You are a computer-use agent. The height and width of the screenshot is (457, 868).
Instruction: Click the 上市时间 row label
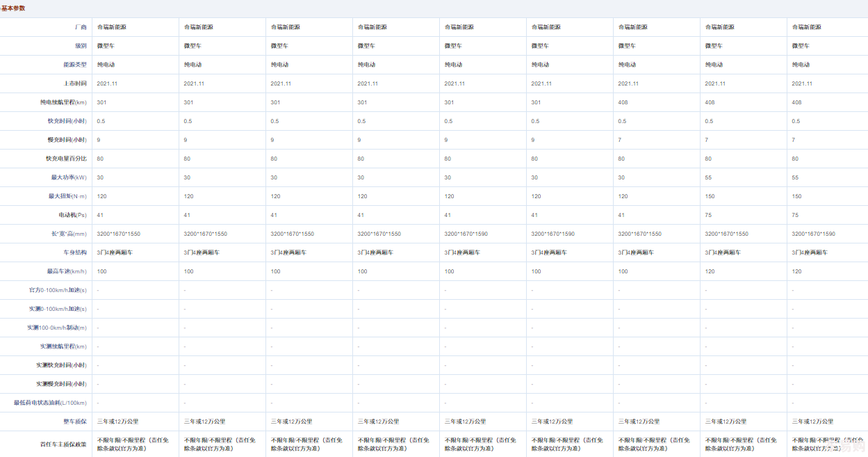point(74,83)
